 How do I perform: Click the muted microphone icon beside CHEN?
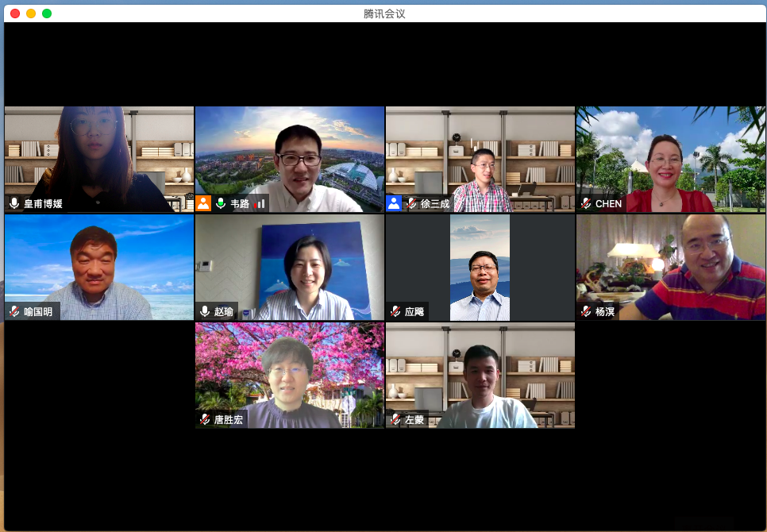(586, 203)
